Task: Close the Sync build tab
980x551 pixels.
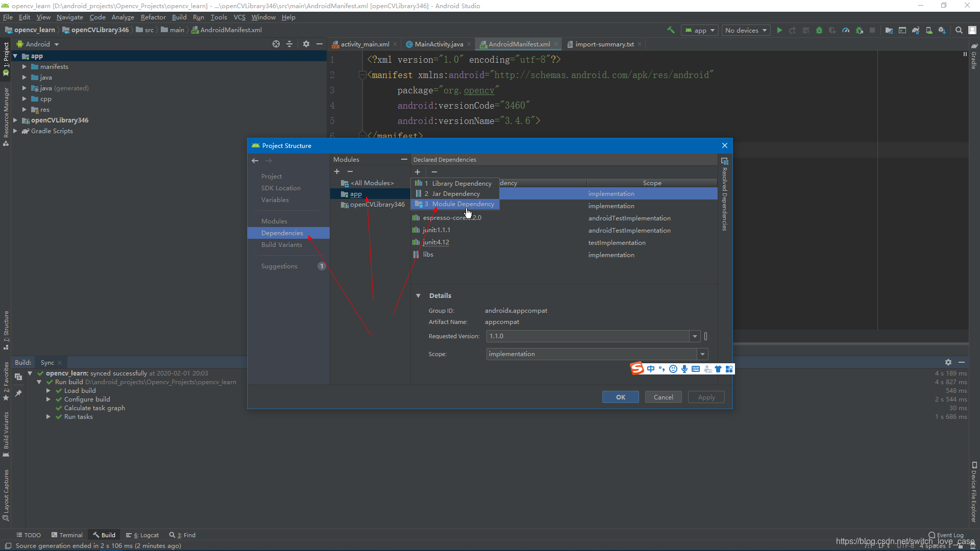Action: pyautogui.click(x=60, y=363)
